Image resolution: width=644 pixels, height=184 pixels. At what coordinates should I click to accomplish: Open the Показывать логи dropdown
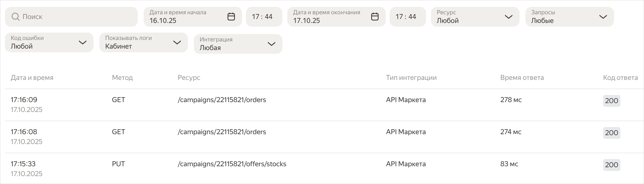143,42
